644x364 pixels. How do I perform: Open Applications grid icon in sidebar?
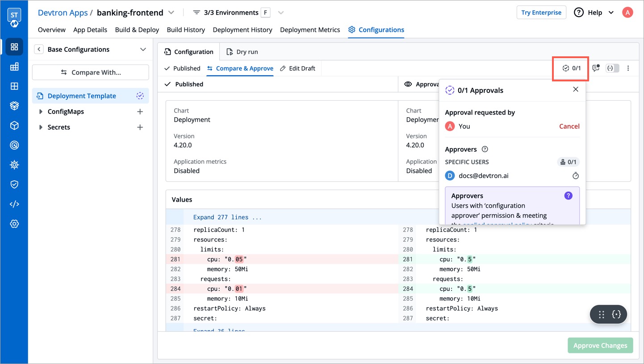(x=14, y=47)
